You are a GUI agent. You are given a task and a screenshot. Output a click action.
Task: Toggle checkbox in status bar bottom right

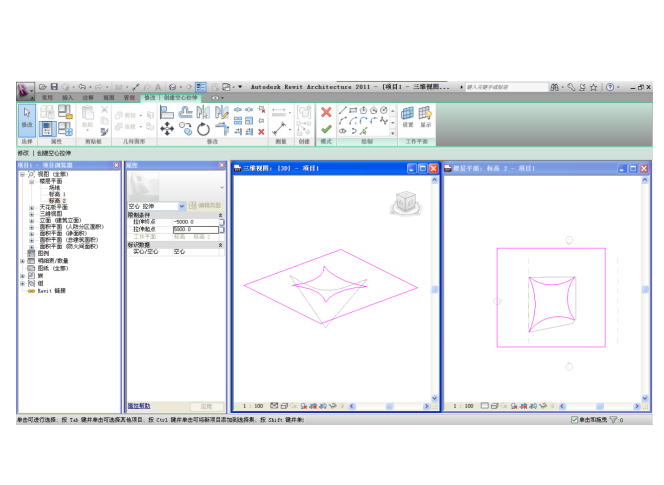pyautogui.click(x=574, y=420)
